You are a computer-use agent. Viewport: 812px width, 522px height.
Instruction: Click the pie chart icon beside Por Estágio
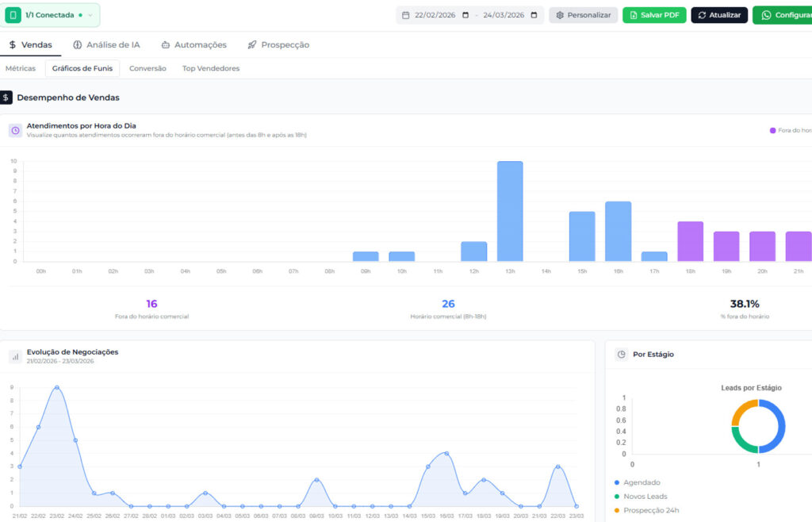621,355
